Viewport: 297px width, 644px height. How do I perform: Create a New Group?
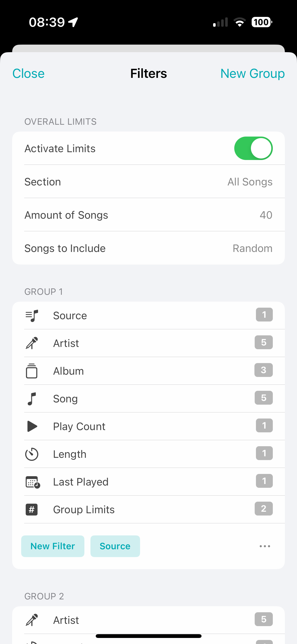click(x=253, y=73)
